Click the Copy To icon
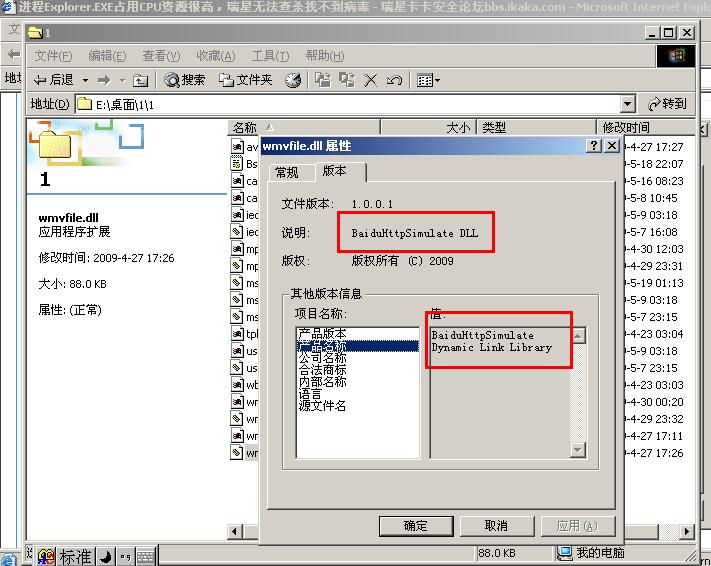The height and width of the screenshot is (566, 711). point(347,80)
